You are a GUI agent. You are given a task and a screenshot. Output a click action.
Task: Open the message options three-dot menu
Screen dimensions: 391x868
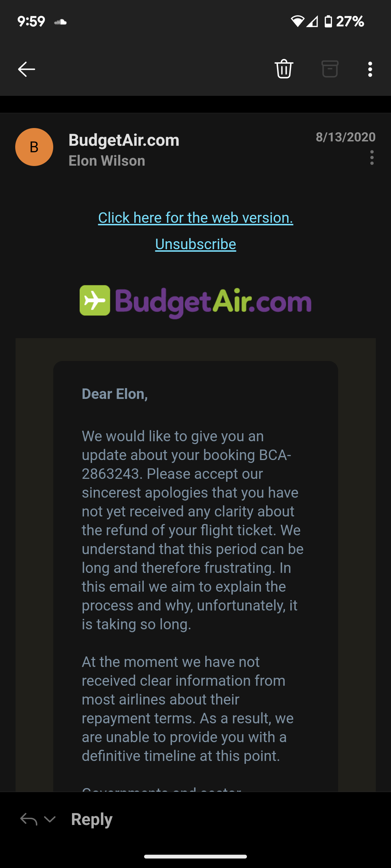coord(372,158)
